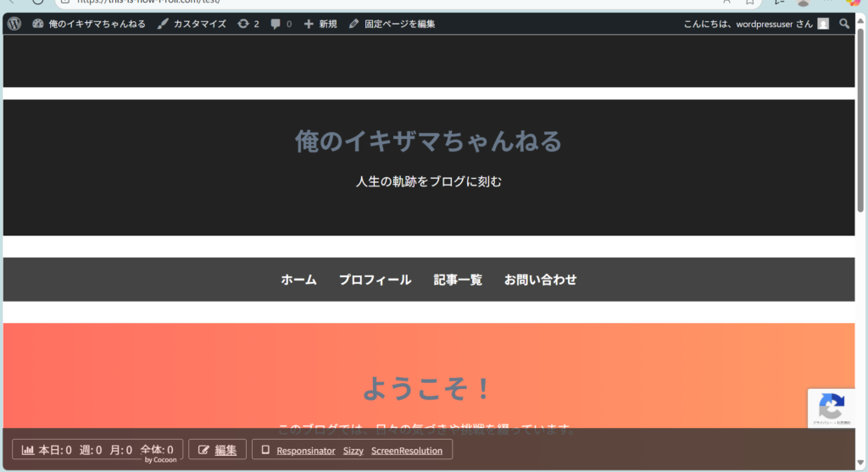This screenshot has width=868, height=472.
Task: Go to ホーム in navigation menu
Action: pos(298,280)
